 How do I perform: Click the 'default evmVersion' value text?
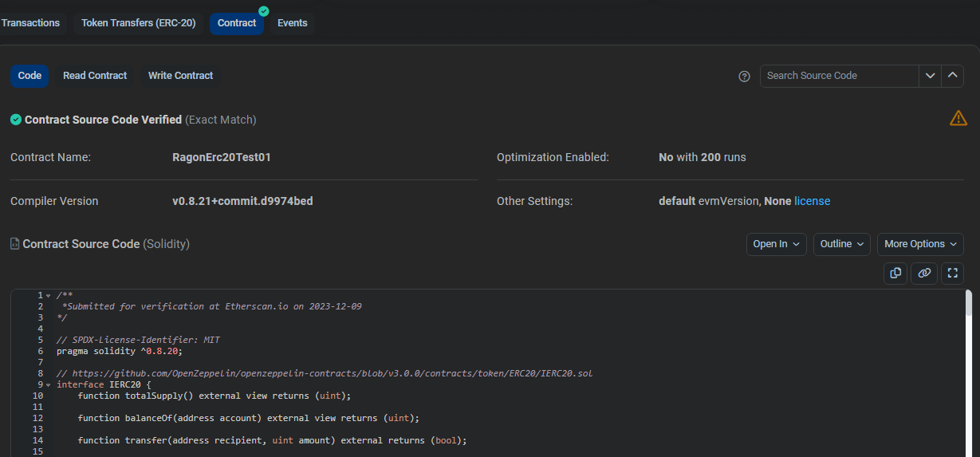pyautogui.click(x=709, y=201)
